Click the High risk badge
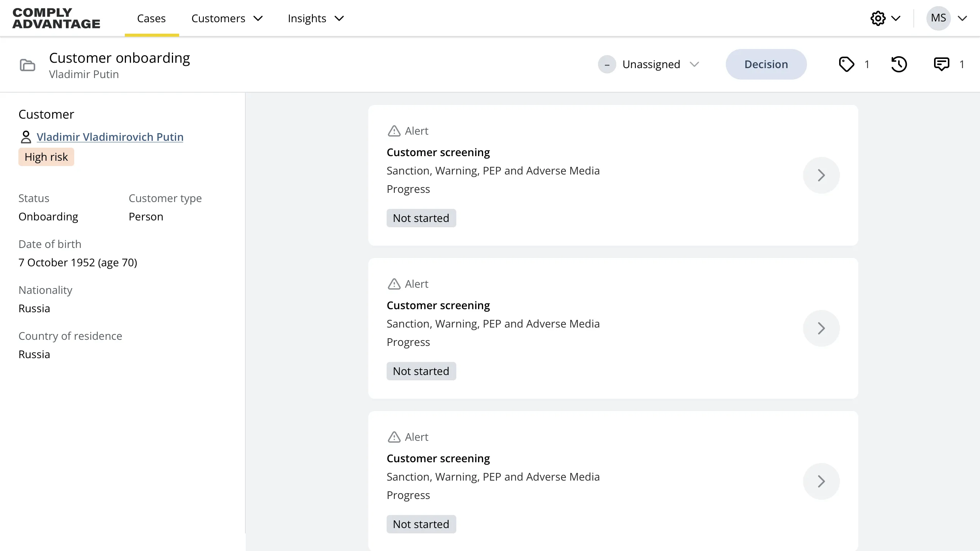980x551 pixels. [x=46, y=156]
